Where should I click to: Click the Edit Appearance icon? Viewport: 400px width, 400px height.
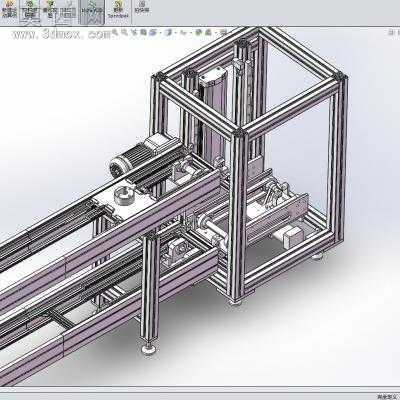click(198, 32)
